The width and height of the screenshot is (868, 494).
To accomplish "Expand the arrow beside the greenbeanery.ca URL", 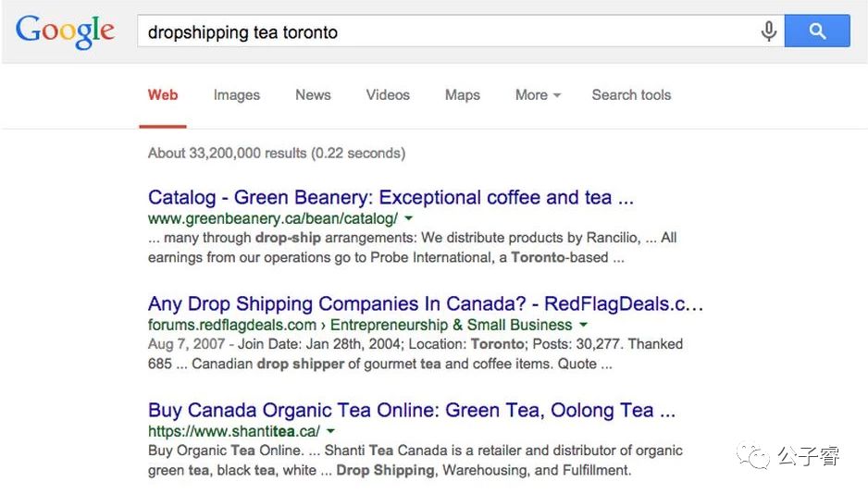I will point(409,219).
